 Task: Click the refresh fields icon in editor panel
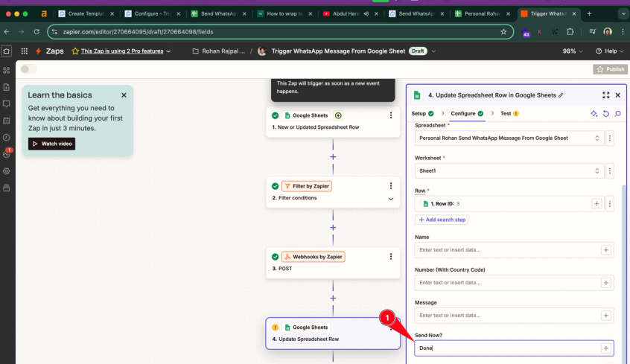click(x=606, y=114)
